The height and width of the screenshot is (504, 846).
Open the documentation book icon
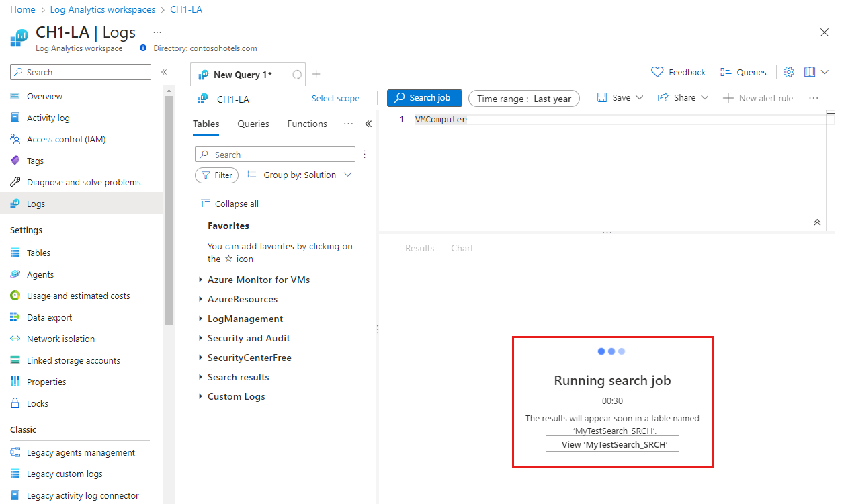point(809,72)
